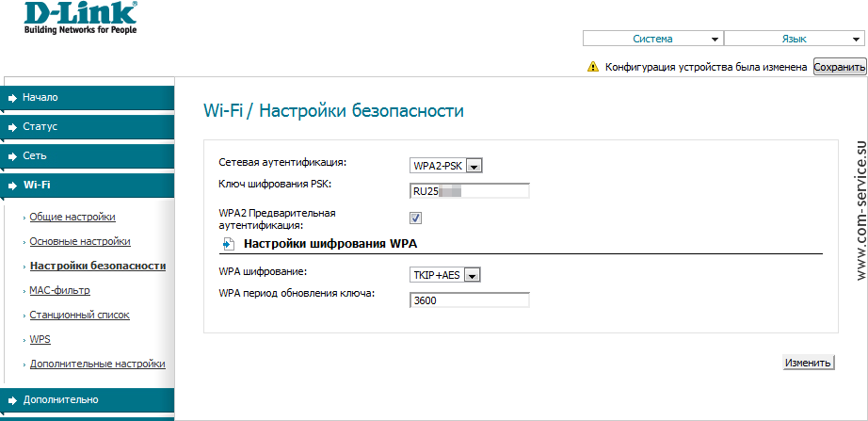Image resolution: width=868 pixels, height=421 pixels.
Task: Expand the Язык language menu
Action: [x=794, y=39]
